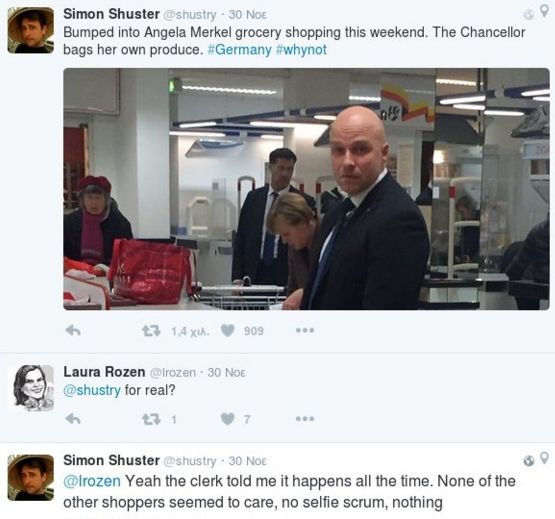555x519 pixels.
Task: Open Laura Rozen's profile name link
Action: (x=104, y=372)
